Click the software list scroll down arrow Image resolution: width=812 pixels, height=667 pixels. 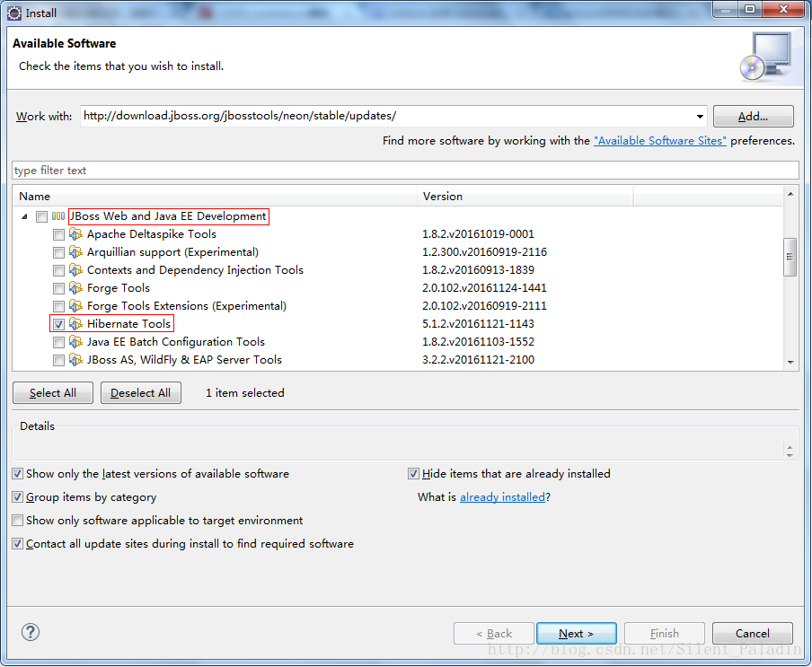(790, 362)
